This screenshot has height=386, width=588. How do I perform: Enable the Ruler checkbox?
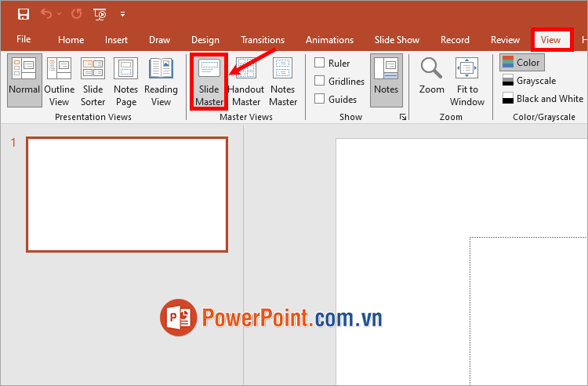[x=320, y=63]
